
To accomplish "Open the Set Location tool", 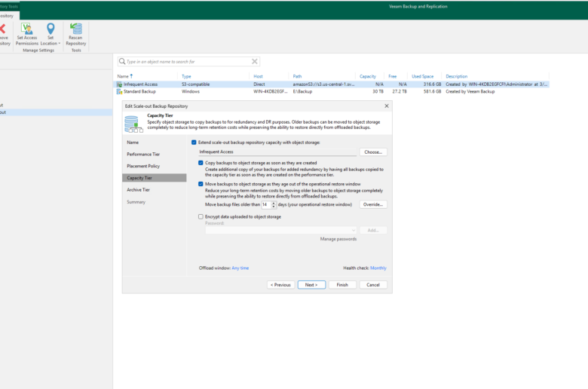I will tap(51, 34).
